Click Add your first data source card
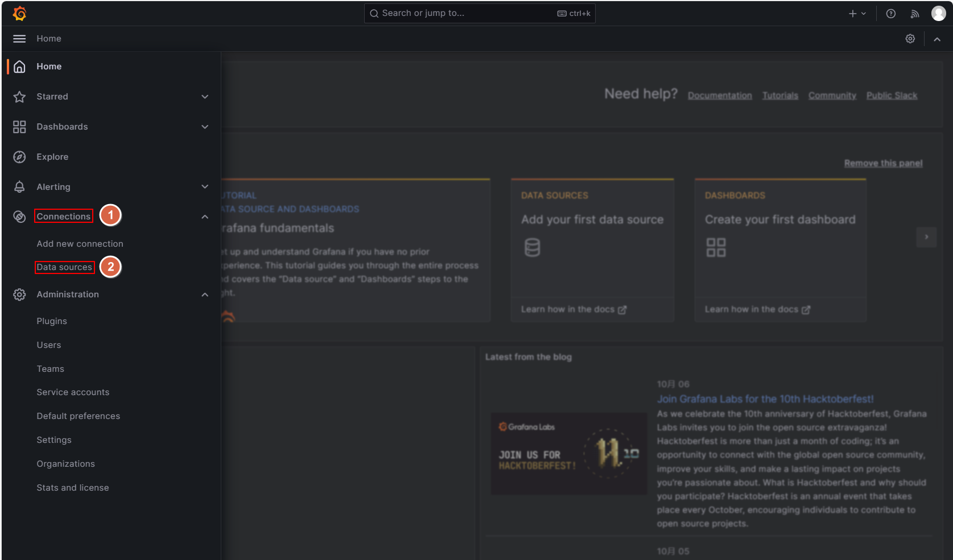The image size is (953, 560). pyautogui.click(x=592, y=251)
